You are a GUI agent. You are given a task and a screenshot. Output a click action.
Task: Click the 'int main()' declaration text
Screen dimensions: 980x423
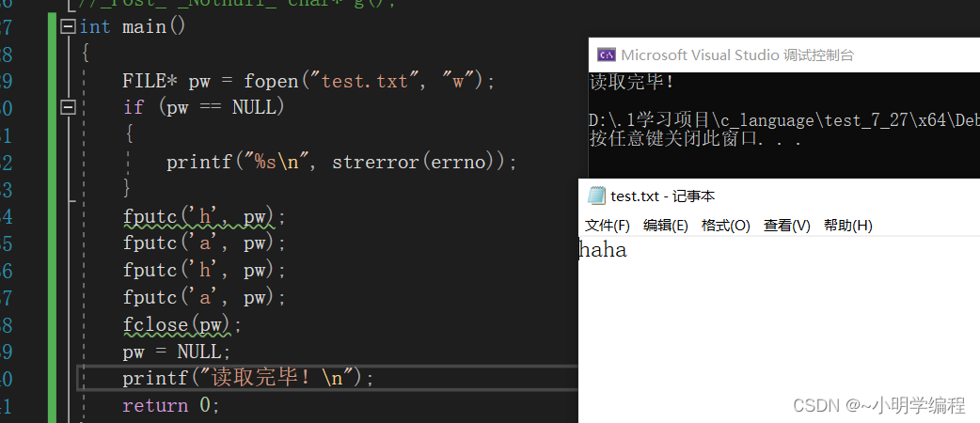tap(133, 27)
